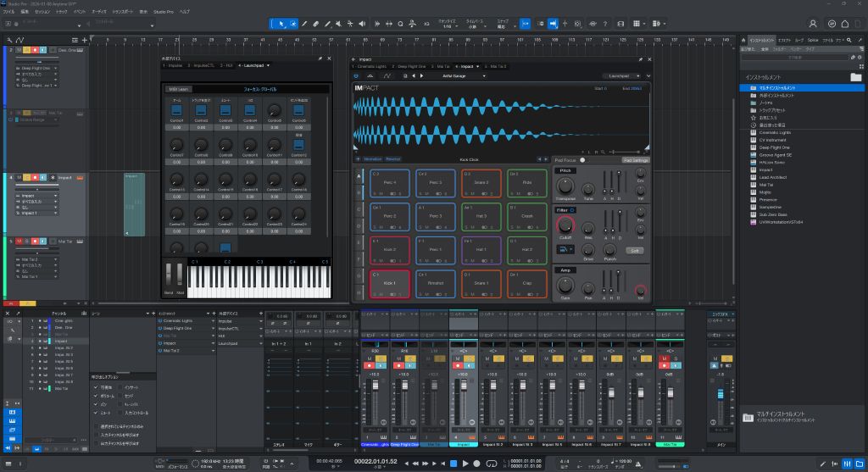Viewport: 868px width, 472px height.
Task: Click the Cutoff knob in the Filter section
Action: click(565, 225)
